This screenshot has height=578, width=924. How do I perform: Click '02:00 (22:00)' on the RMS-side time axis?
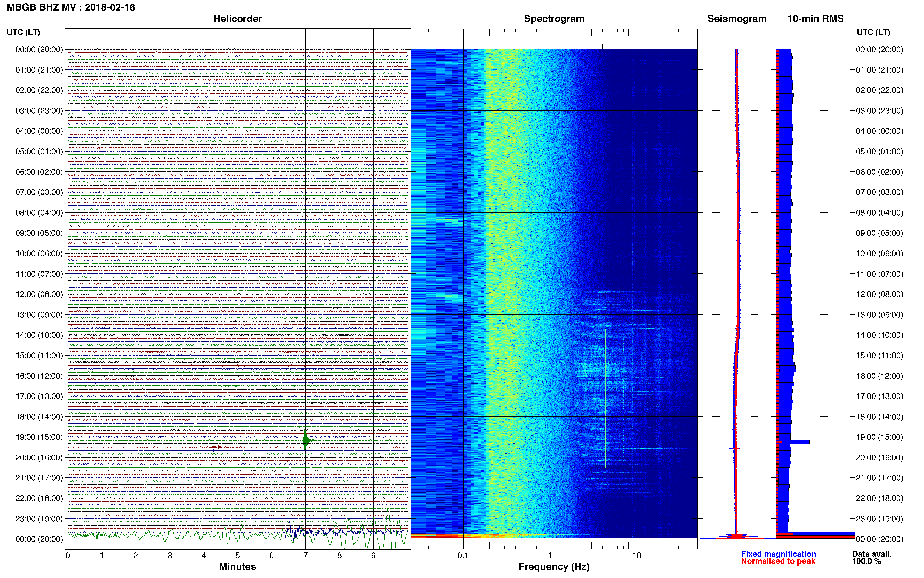click(x=879, y=90)
